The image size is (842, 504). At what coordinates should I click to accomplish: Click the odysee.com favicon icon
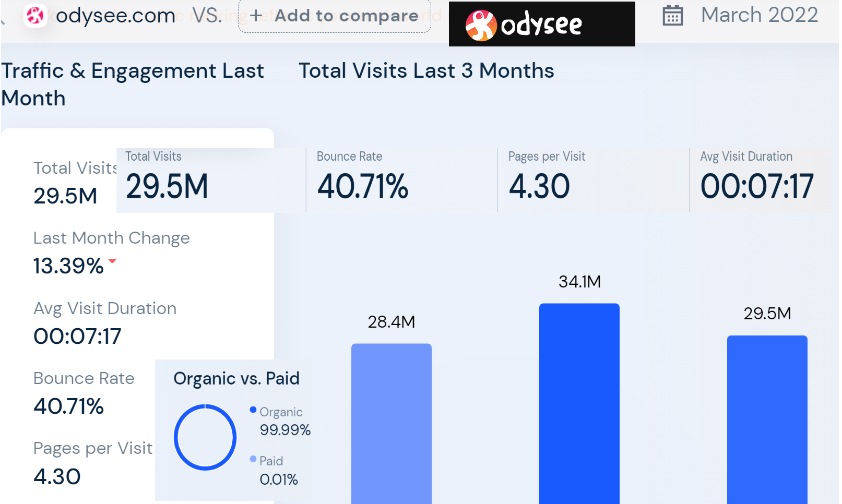pos(35,16)
